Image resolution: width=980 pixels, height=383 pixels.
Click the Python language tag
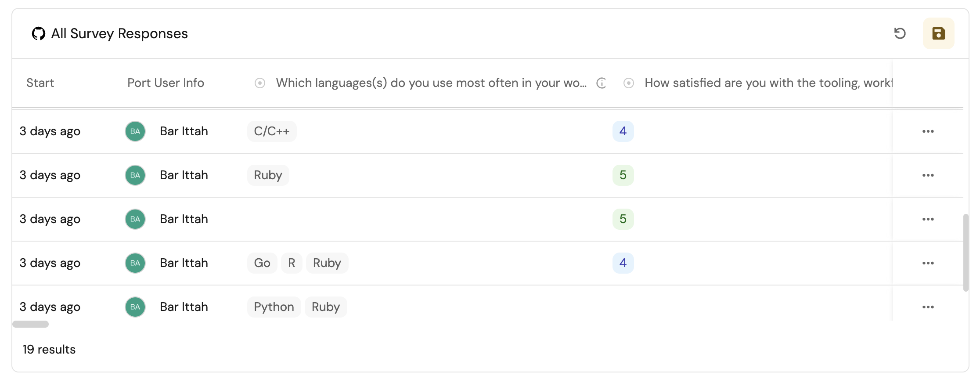tap(274, 307)
